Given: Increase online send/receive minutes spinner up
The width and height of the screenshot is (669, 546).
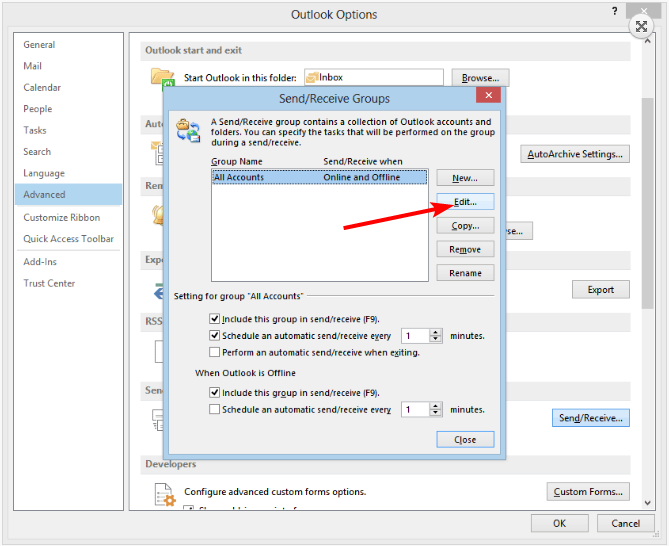Looking at the screenshot, I should pos(435,332).
